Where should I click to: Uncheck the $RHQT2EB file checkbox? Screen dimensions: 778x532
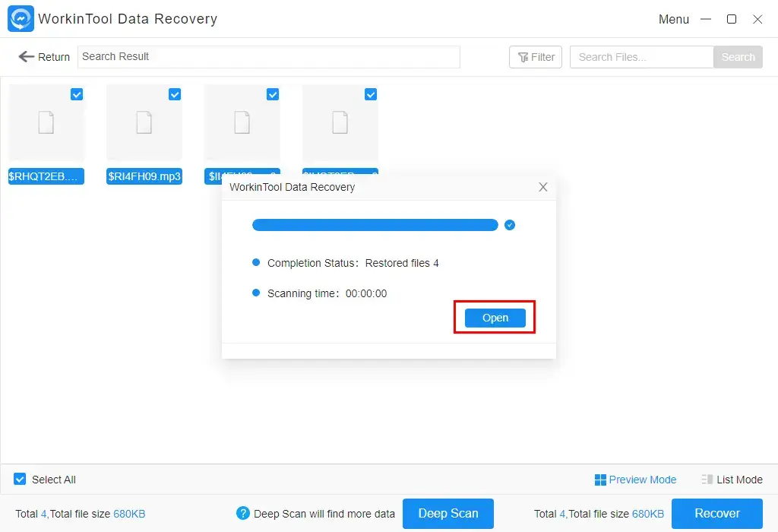pyautogui.click(x=77, y=94)
